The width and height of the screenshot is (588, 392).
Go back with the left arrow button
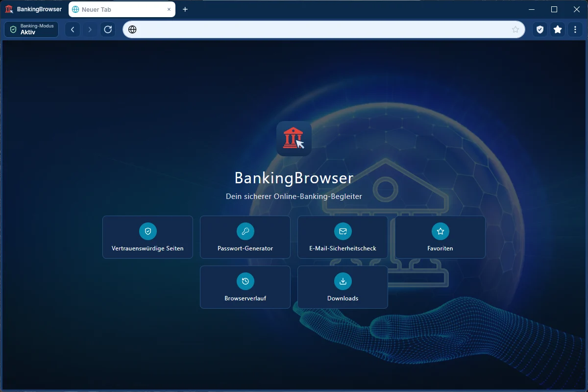point(73,29)
